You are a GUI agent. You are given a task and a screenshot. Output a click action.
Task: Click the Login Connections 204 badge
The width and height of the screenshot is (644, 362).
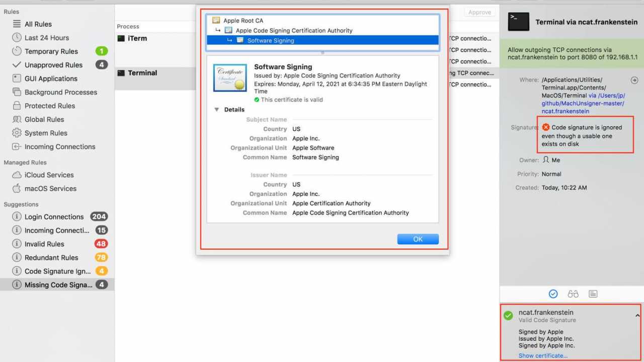point(99,216)
